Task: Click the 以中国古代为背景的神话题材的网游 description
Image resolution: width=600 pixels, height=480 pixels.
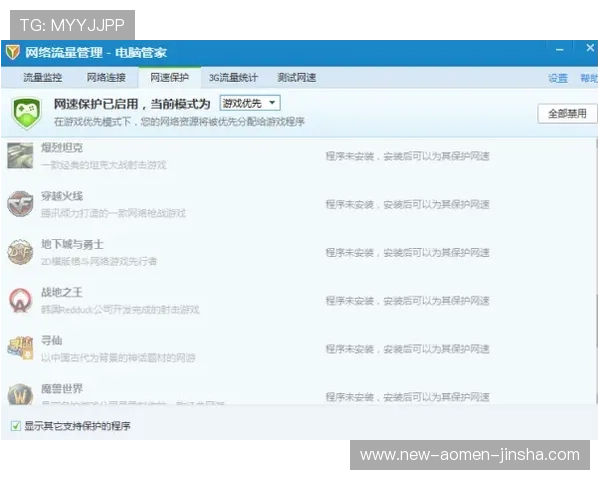Action: click(x=118, y=358)
